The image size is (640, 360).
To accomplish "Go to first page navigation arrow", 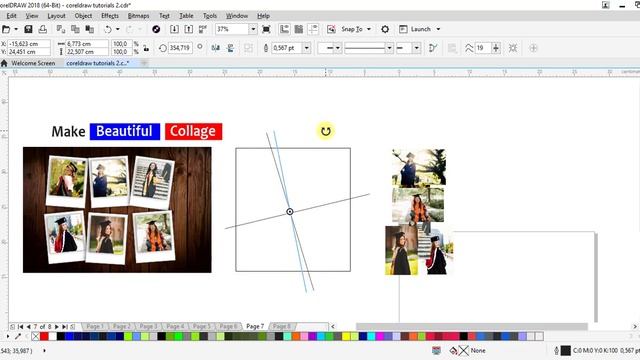I will coord(21,327).
